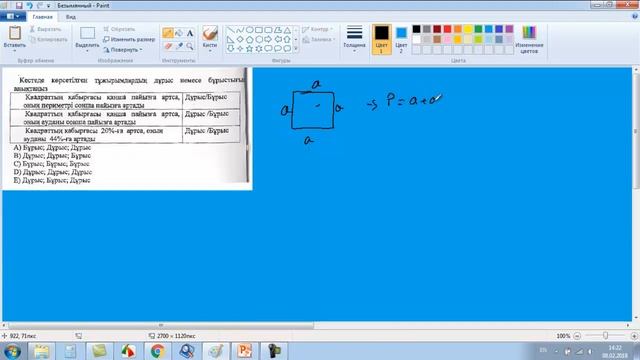Open the Заливка (Fill) dropdown
The image size is (640, 360).
pyautogui.click(x=319, y=40)
